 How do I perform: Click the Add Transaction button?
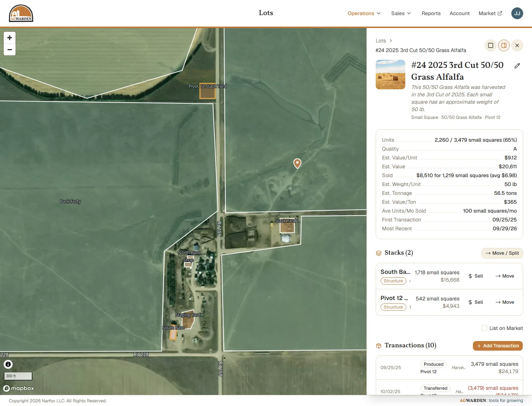coord(498,346)
